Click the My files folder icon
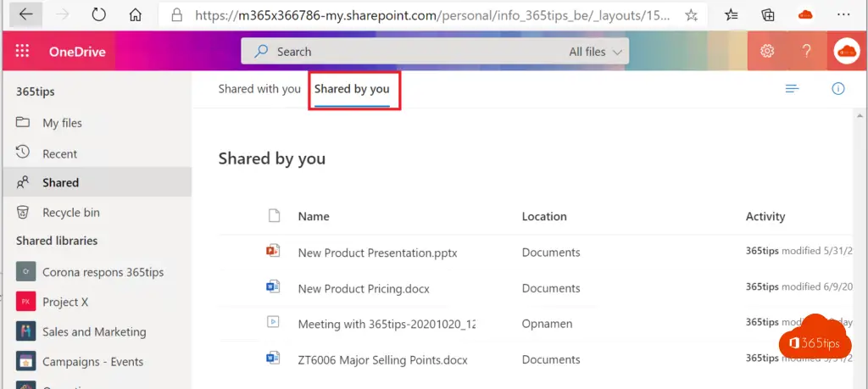The height and width of the screenshot is (389, 868). [x=23, y=122]
